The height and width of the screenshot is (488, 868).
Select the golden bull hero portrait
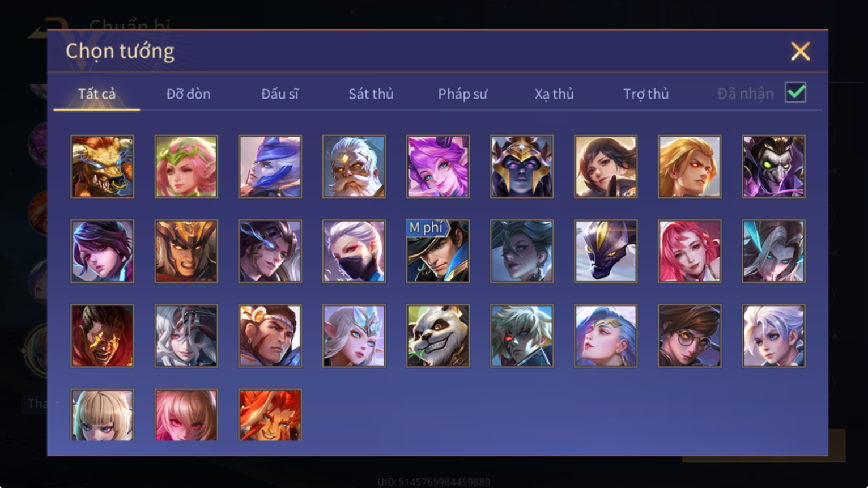(102, 167)
